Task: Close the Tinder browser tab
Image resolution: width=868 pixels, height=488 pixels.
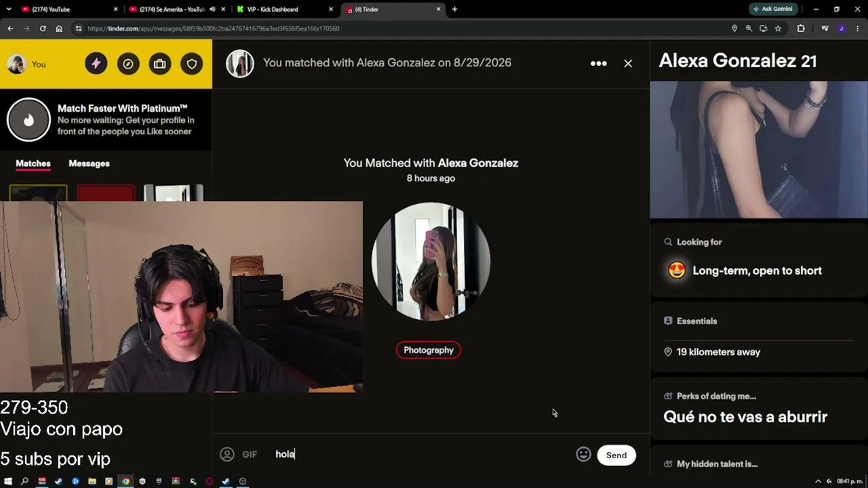Action: (439, 9)
